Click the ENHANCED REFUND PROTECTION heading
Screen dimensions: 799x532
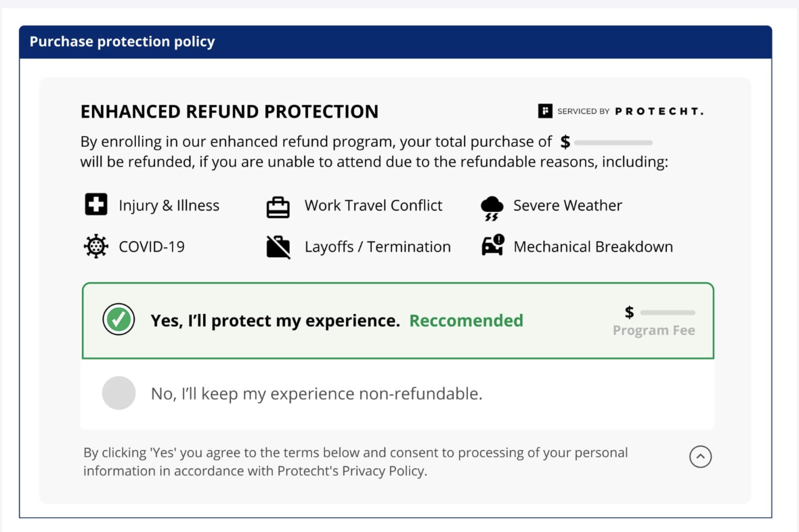(230, 112)
